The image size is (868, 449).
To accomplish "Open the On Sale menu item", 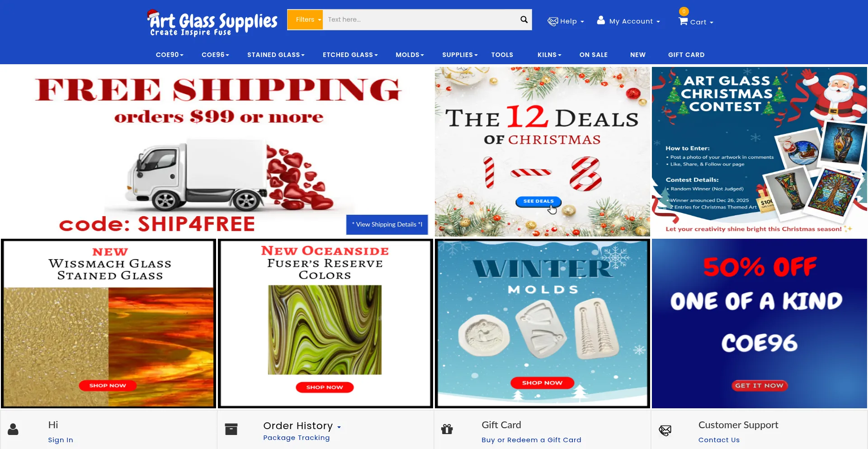I will coord(593,55).
